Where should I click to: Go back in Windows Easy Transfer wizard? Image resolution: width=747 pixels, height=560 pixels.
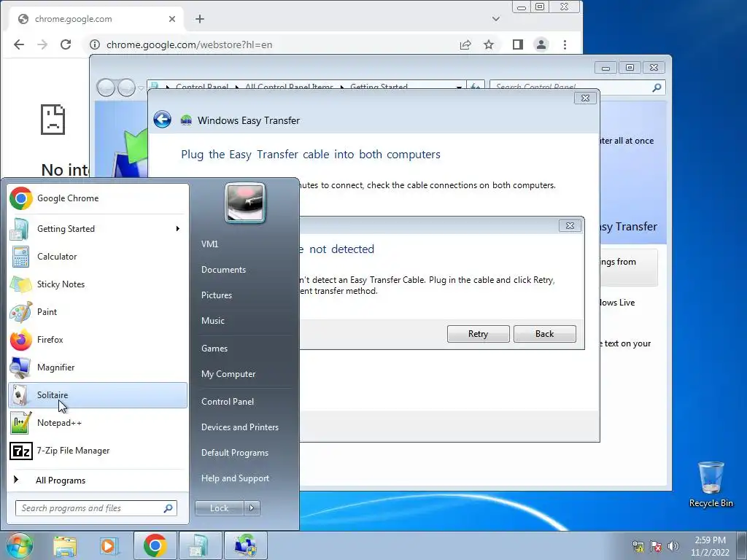pos(163,120)
